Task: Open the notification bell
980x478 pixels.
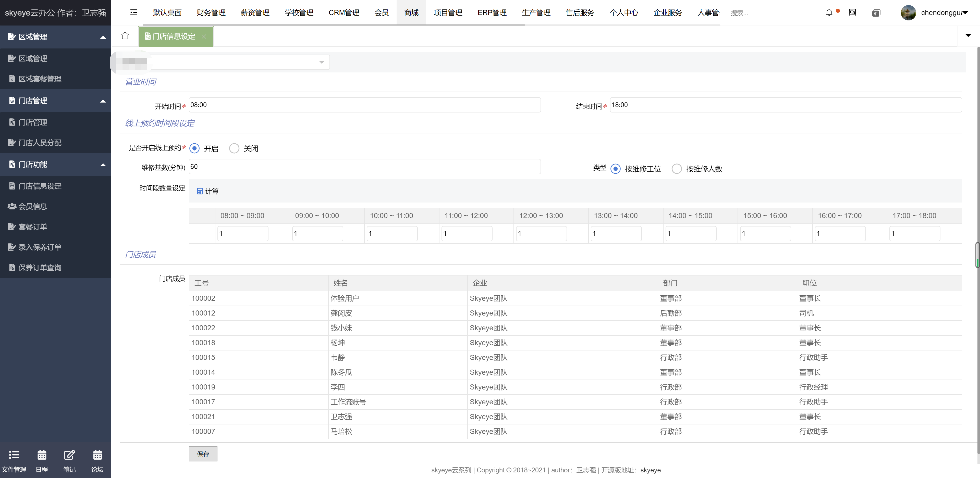Action: [x=829, y=12]
